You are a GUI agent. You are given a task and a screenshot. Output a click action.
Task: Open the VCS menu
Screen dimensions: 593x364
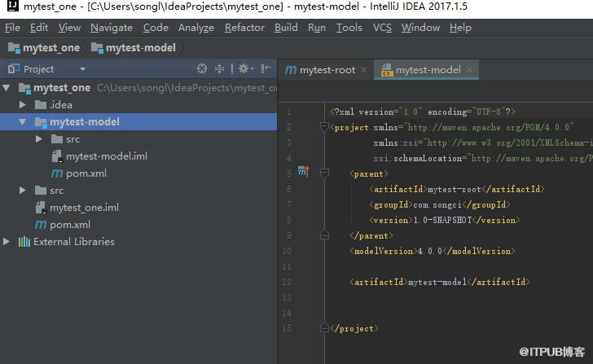382,28
